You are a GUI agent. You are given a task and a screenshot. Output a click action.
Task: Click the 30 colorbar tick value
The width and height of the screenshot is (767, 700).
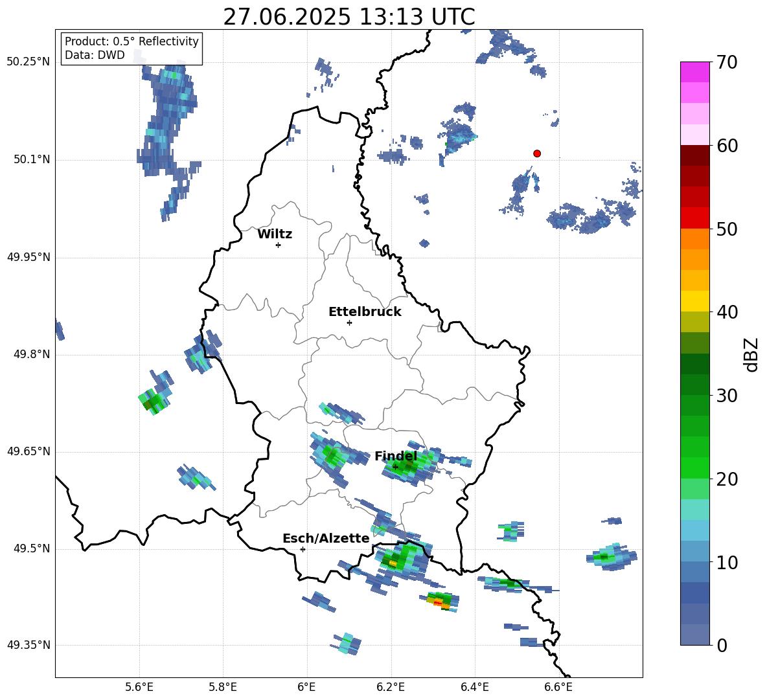(x=727, y=396)
